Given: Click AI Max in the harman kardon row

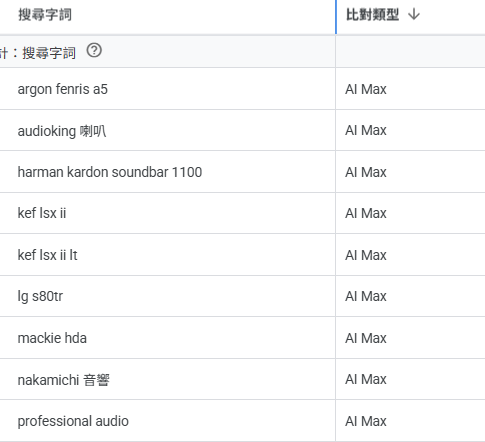Looking at the screenshot, I should pyautogui.click(x=366, y=172).
